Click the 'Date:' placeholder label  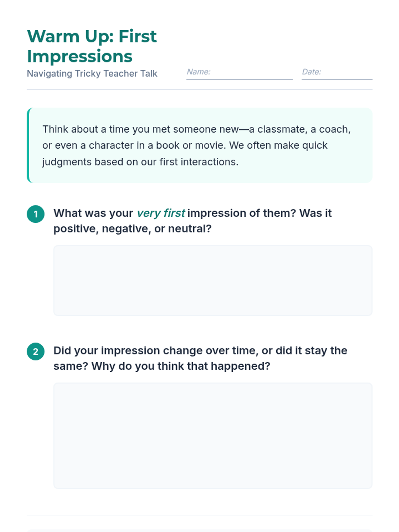click(311, 72)
